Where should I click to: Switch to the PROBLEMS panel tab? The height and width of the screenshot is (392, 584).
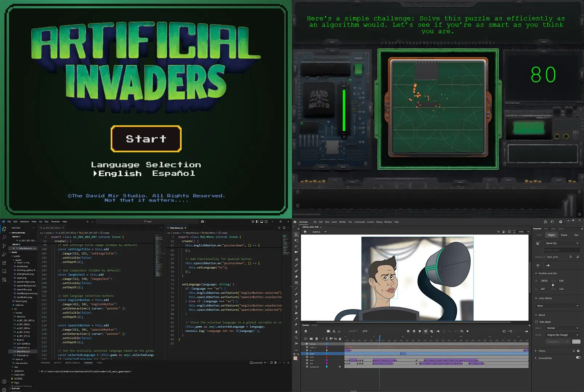point(45,363)
